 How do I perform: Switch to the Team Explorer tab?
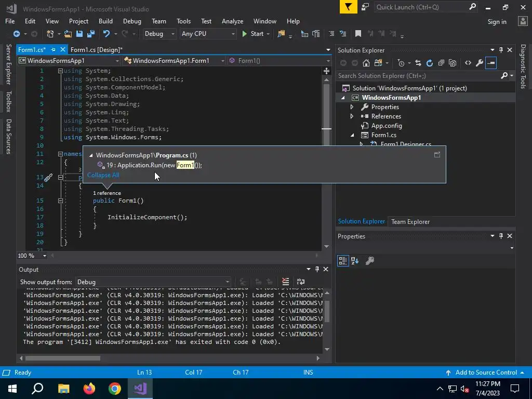pyautogui.click(x=410, y=221)
